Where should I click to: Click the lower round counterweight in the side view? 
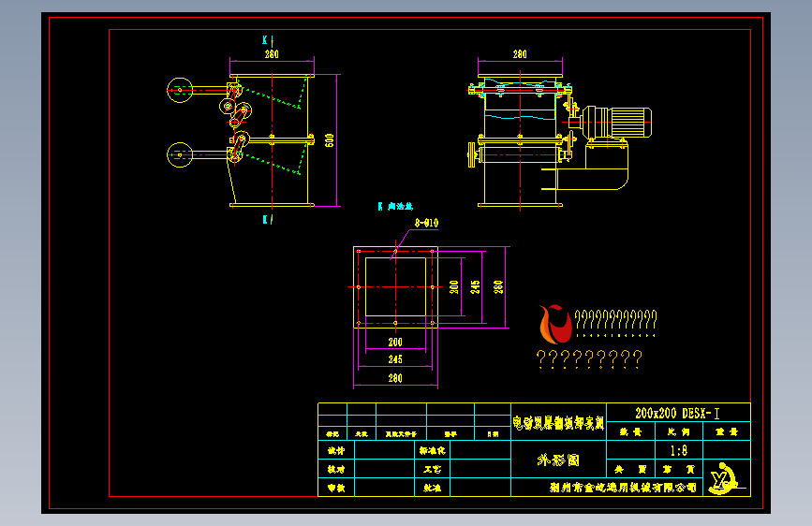click(180, 154)
